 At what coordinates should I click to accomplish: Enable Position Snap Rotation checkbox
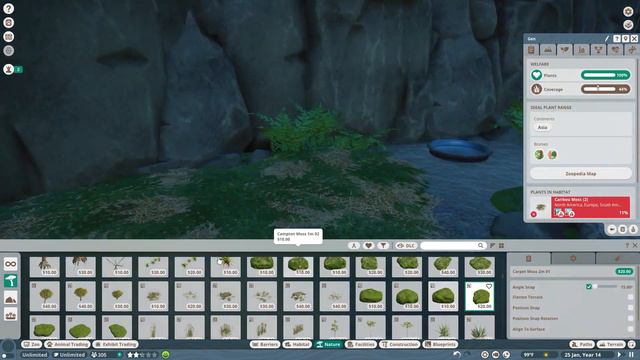click(630, 318)
